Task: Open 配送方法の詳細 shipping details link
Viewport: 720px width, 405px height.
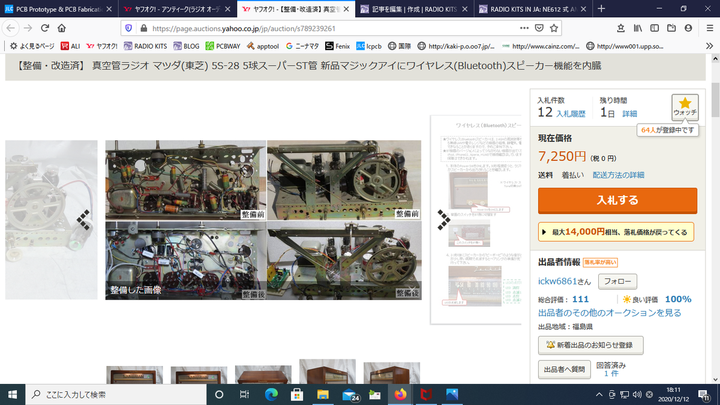Action: 618,175
